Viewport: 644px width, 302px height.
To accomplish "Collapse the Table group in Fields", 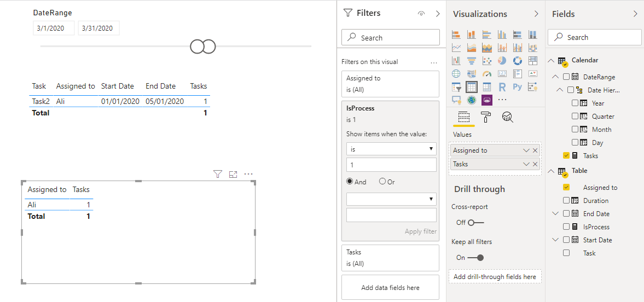I will [x=551, y=171].
